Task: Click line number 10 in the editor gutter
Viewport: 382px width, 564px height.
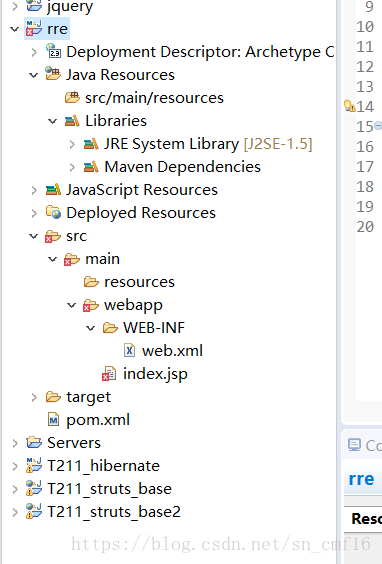Action: tap(365, 27)
